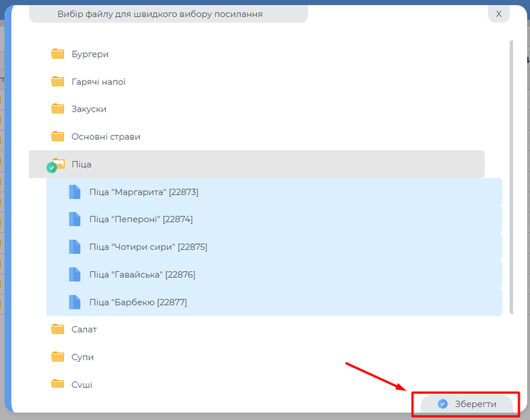
Task: Click file icon of Піца "Маргарита"
Action: pos(74,191)
